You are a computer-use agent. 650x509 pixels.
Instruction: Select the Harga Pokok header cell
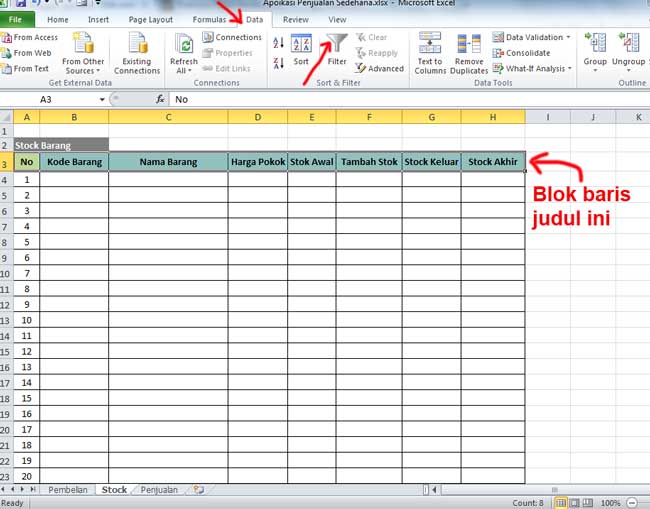258,162
